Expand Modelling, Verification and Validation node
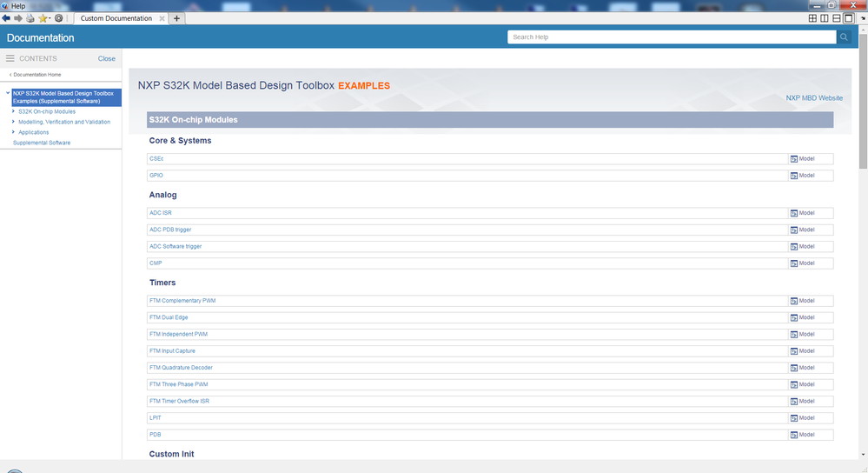This screenshot has height=473, width=868. point(13,122)
